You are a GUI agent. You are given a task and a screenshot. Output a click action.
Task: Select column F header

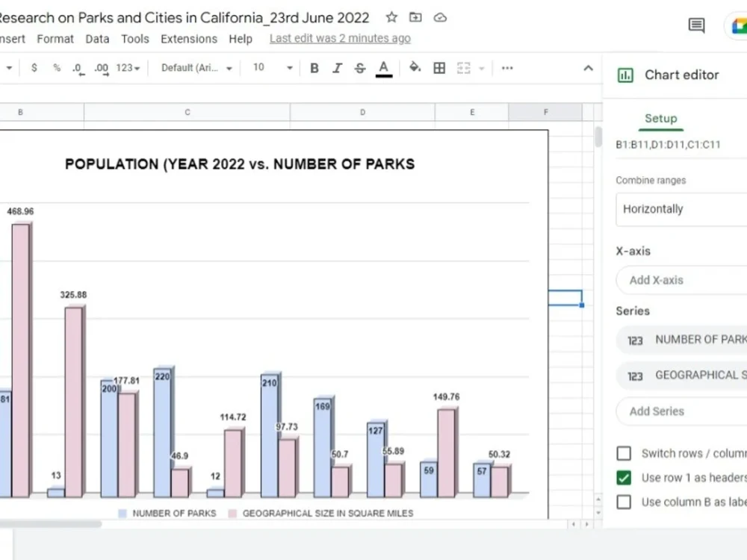(x=545, y=113)
